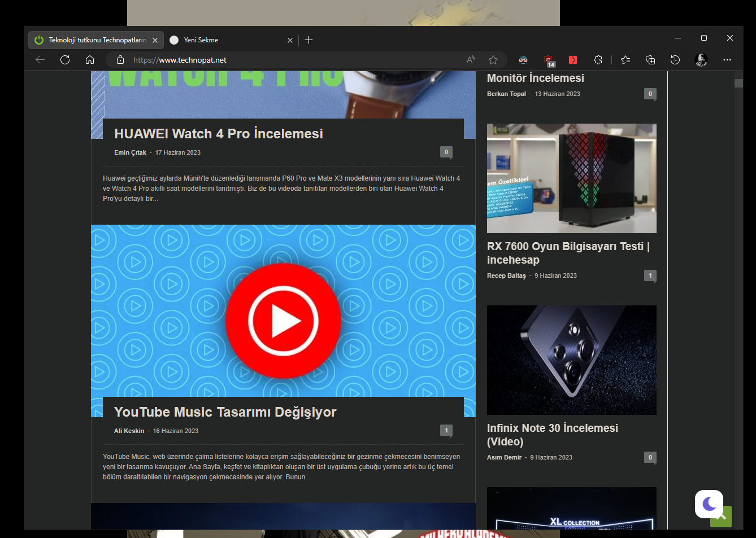Screen dimensions: 756x538
Task: Open the 9 Haziran 2023 date under Infinix
Action: (551, 457)
